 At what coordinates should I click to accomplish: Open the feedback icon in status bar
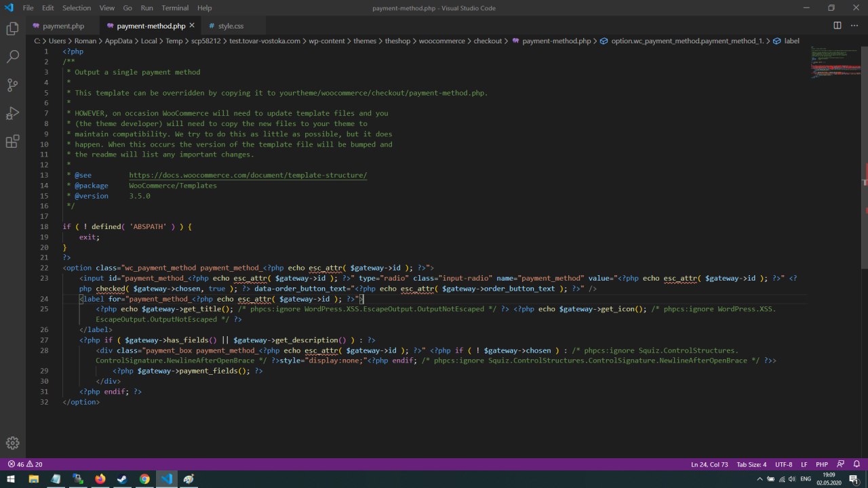841,464
